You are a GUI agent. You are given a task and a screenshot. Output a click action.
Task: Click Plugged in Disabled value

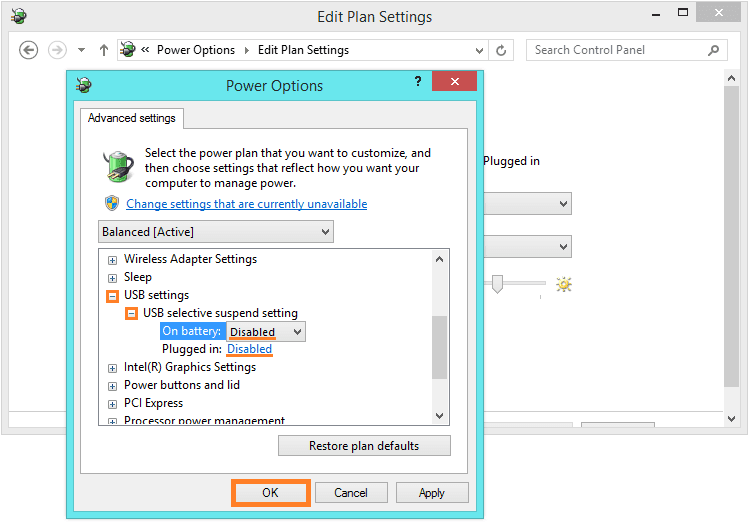[250, 349]
